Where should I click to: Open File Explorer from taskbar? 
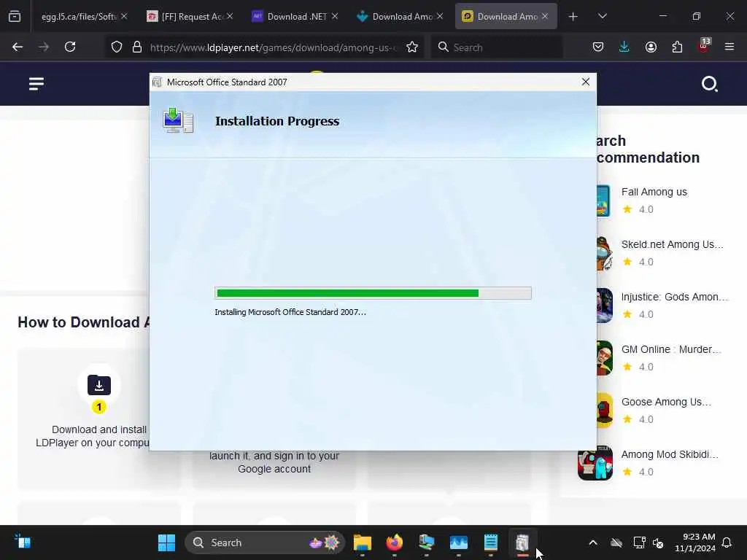[362, 542]
